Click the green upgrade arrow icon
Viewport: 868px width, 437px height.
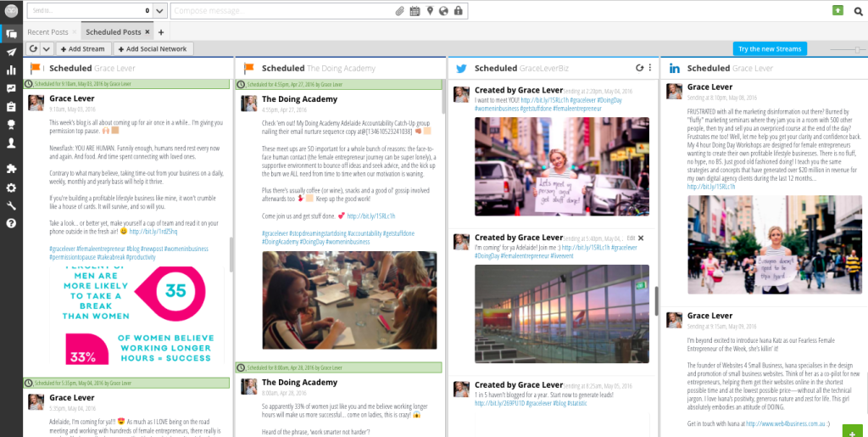coord(837,10)
